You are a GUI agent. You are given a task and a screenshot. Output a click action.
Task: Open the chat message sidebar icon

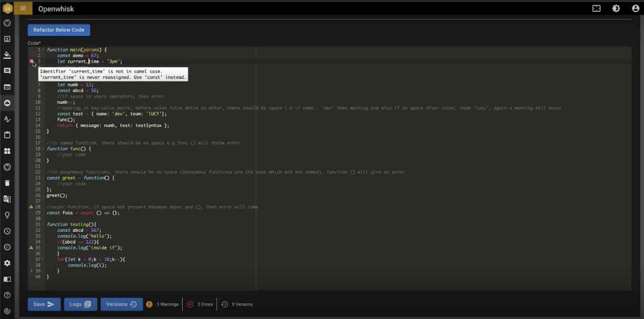coord(7,71)
